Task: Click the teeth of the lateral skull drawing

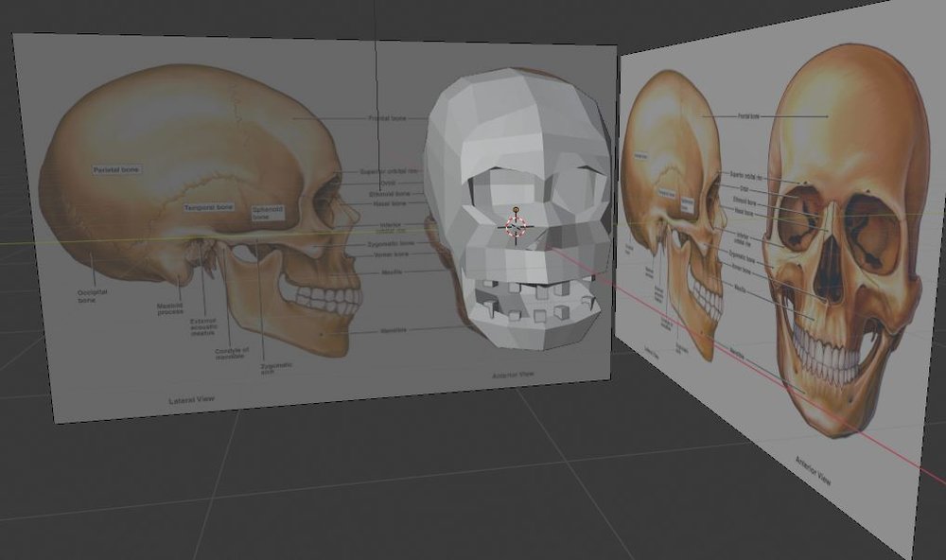Action: click(x=326, y=301)
